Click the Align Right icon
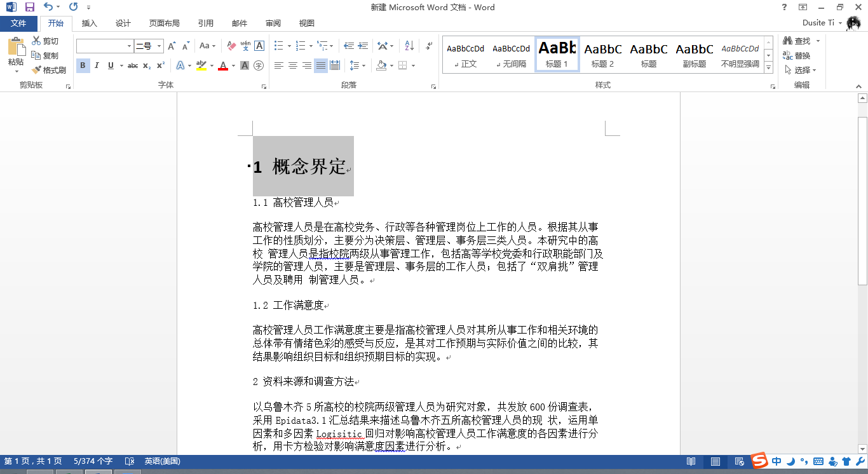The width and height of the screenshot is (868, 474). 306,65
